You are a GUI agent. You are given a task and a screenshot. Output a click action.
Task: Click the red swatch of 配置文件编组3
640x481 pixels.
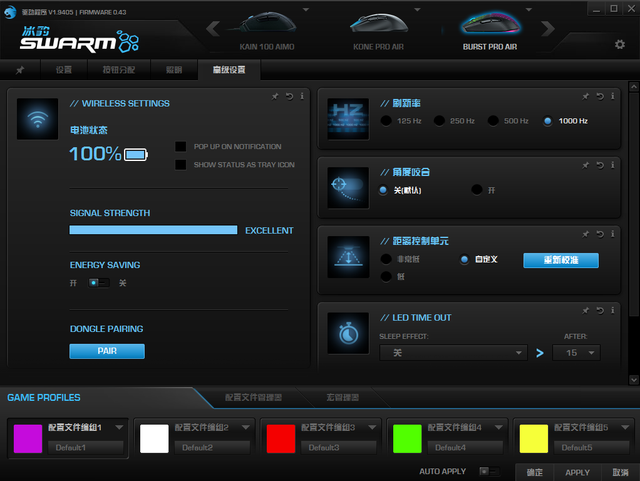coord(281,439)
